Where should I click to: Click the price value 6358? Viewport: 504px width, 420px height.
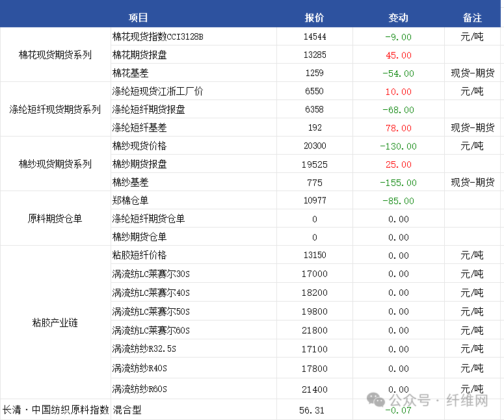pyautogui.click(x=315, y=110)
